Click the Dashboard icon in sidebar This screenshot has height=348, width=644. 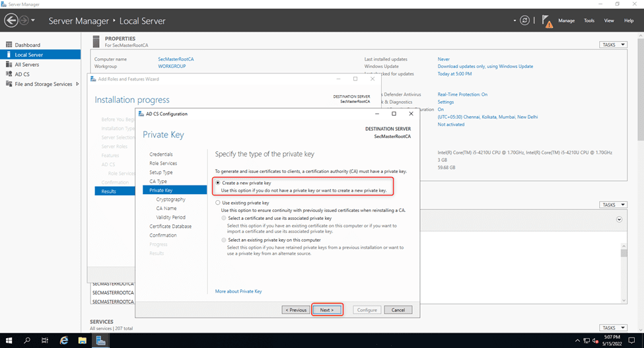pos(9,44)
